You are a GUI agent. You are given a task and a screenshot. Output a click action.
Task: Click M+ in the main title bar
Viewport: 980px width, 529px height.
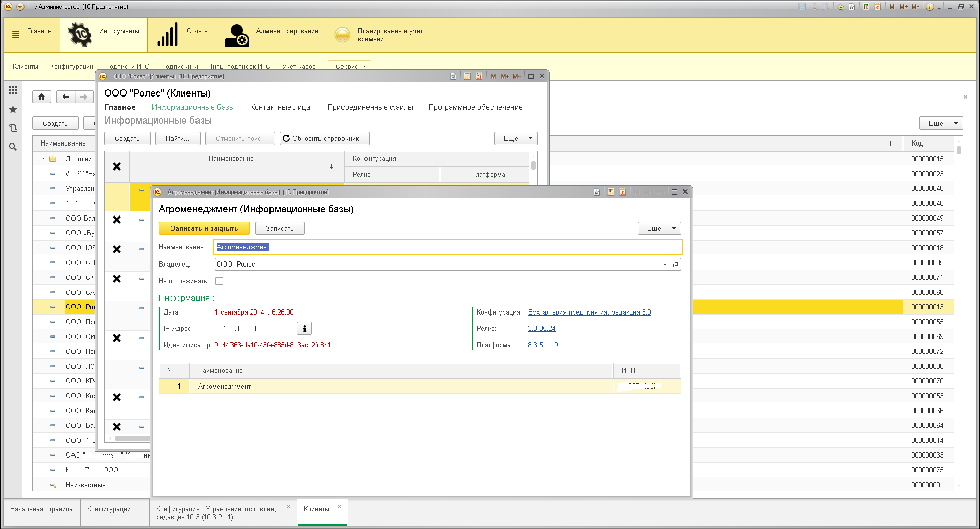point(903,7)
